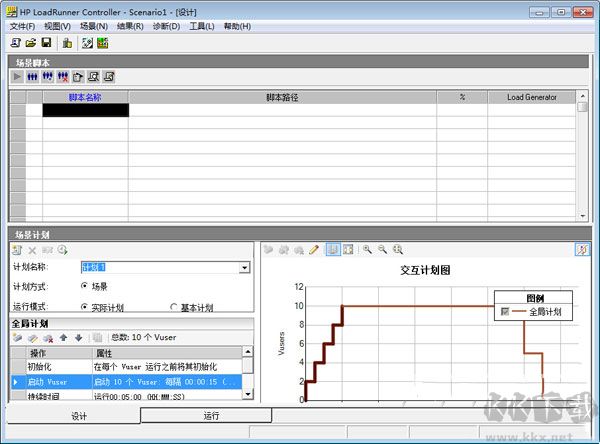Click the gray play arrow in 场景脚本 toolbar
600x444 pixels.
click(17, 77)
